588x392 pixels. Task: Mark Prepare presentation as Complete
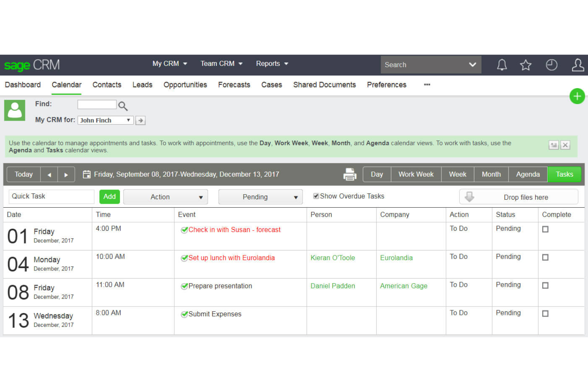[545, 286]
